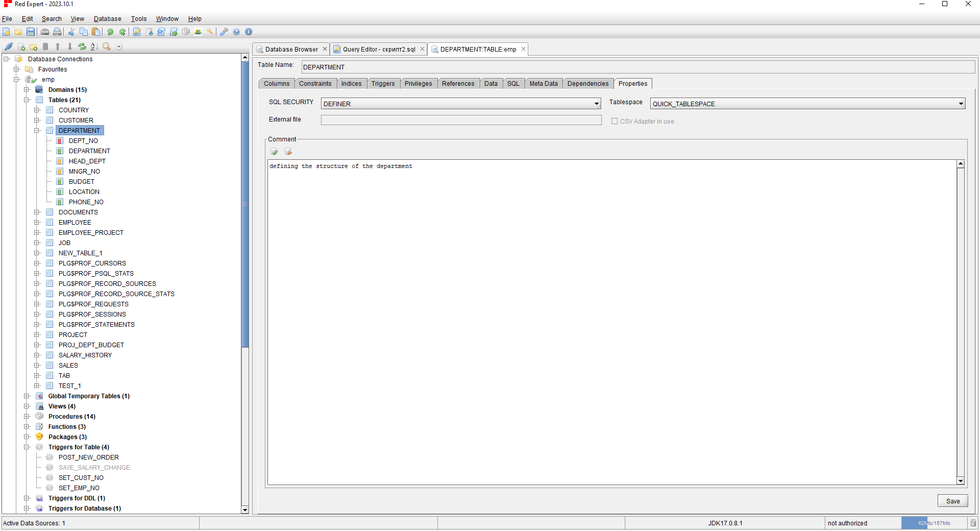Refresh the connections tree

tap(82, 46)
